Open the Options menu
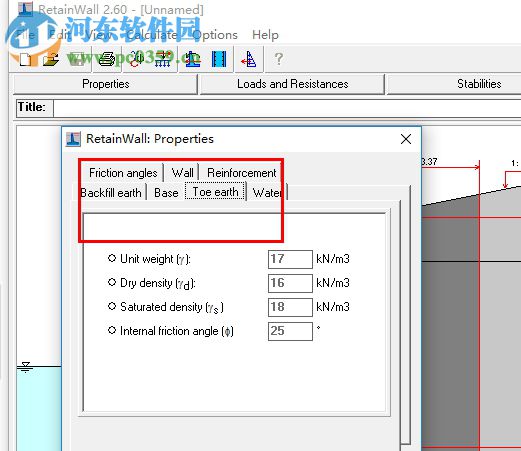The image size is (521, 451). tap(215, 35)
